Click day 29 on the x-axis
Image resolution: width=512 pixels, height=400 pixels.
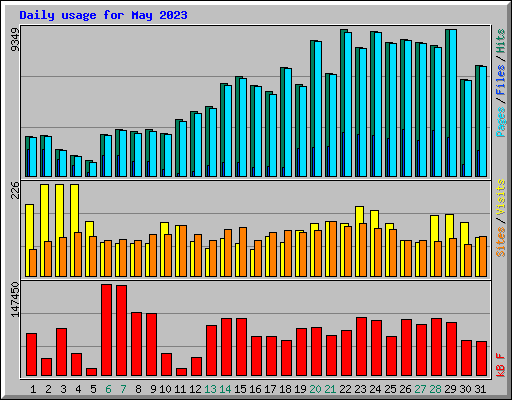(x=450, y=389)
